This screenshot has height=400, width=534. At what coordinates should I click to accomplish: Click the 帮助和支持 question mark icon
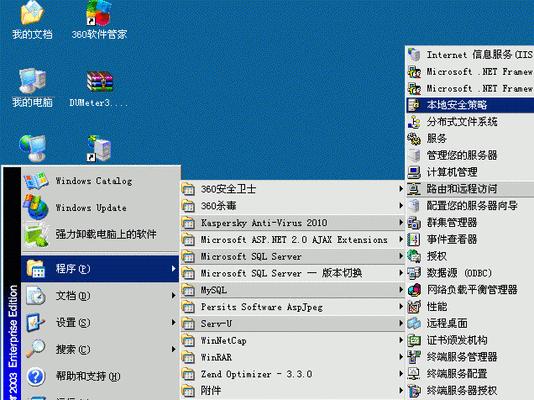[36, 376]
